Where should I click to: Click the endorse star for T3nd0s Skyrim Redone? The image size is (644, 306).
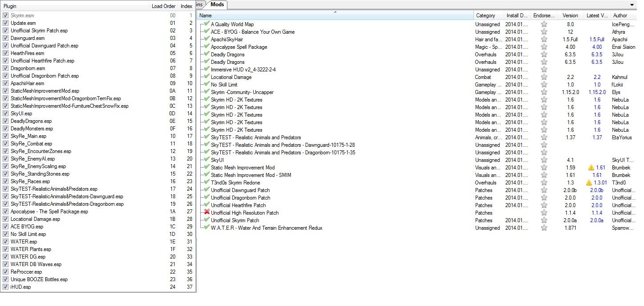point(544,183)
